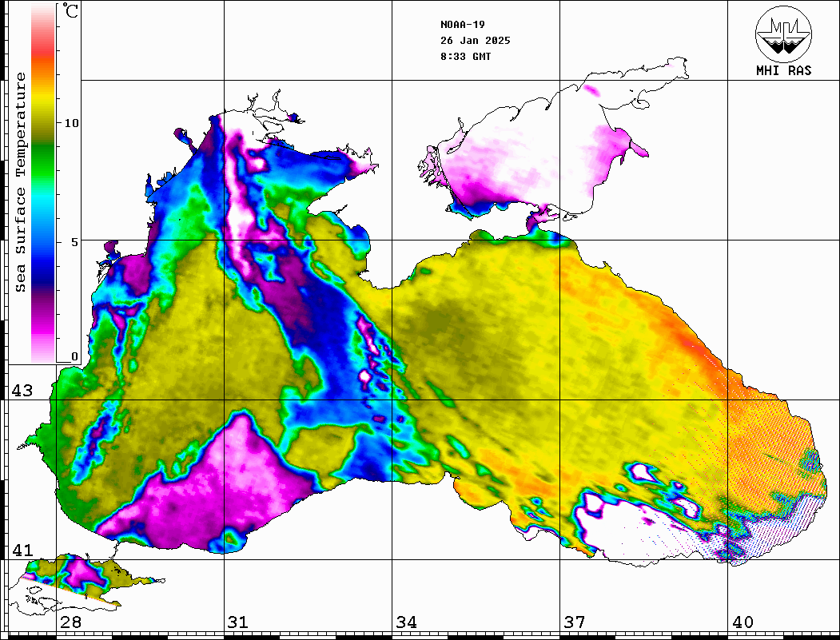This screenshot has width=840, height=640.
Task: Click the magenta bottom of the color scale
Action: tap(43, 327)
